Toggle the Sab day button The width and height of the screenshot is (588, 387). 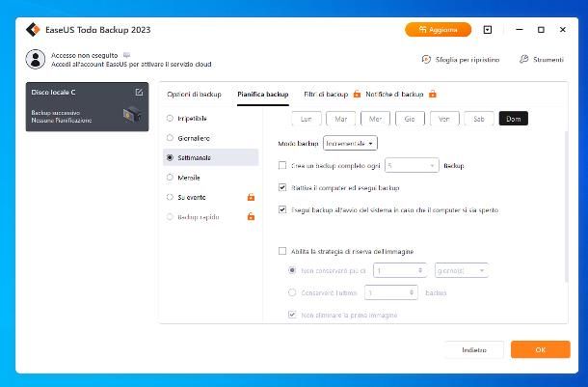479,119
